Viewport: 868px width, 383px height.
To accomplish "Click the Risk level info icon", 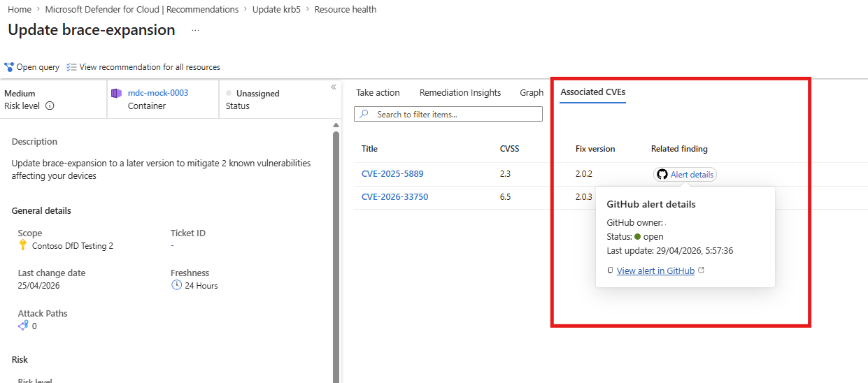I will tap(50, 106).
